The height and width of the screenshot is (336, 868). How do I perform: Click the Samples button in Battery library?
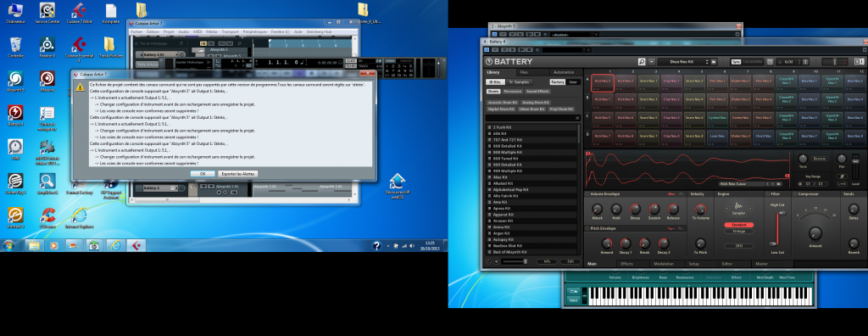(x=520, y=81)
